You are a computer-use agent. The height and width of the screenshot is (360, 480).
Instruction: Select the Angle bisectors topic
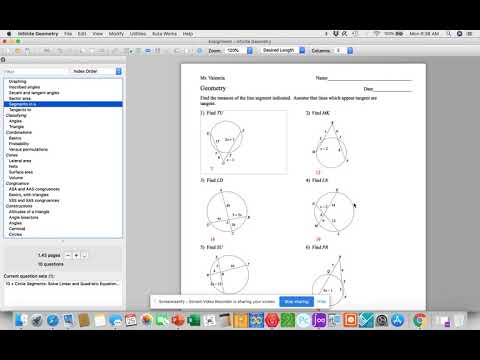coord(23,217)
